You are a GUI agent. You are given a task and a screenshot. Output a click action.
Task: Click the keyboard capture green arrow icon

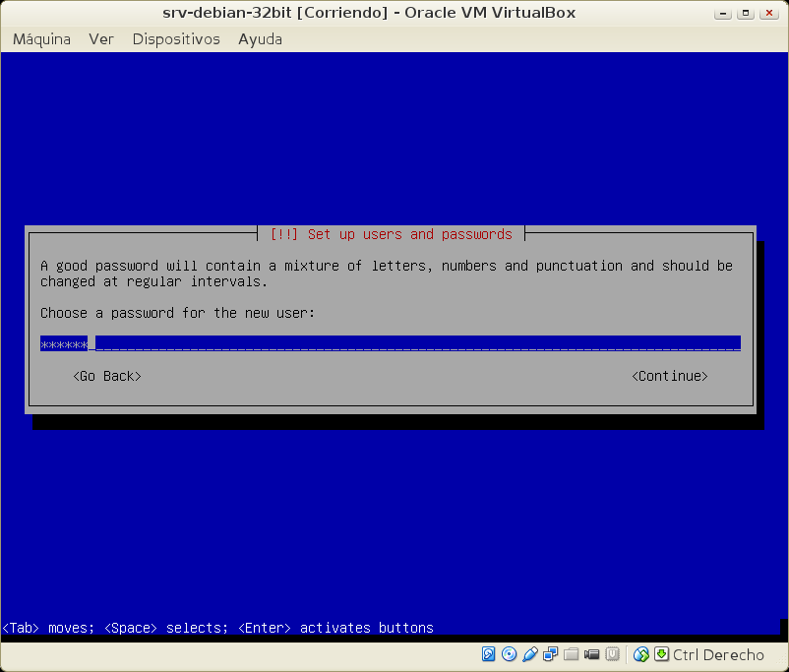[x=662, y=654]
